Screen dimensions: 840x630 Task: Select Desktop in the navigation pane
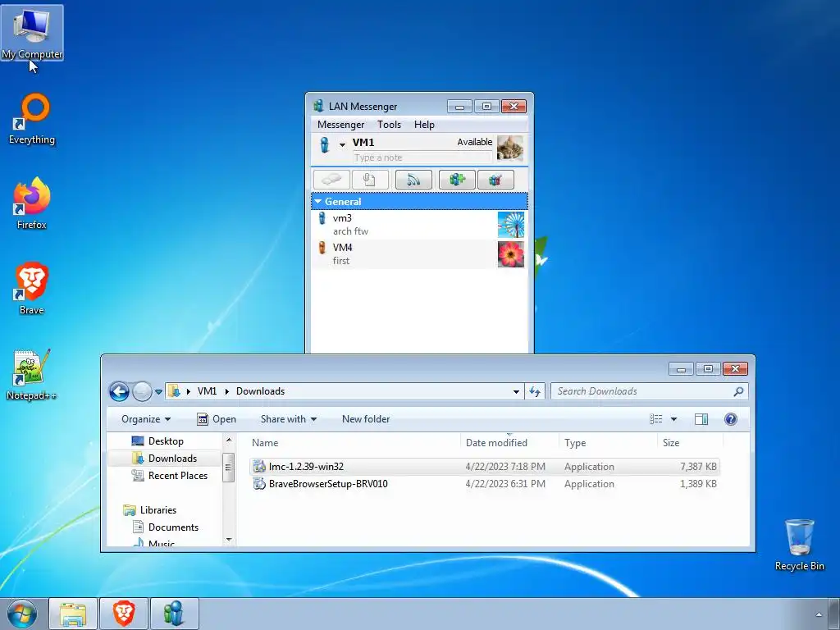point(166,441)
